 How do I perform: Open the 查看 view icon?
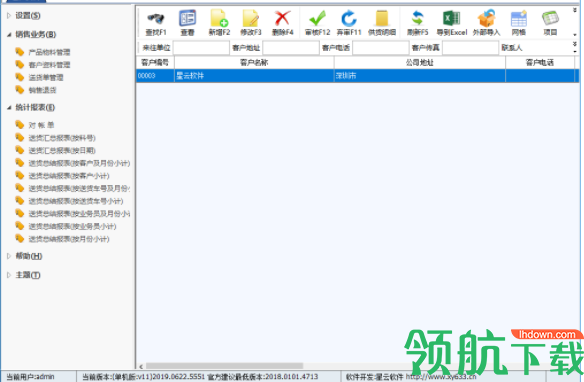coord(187,18)
